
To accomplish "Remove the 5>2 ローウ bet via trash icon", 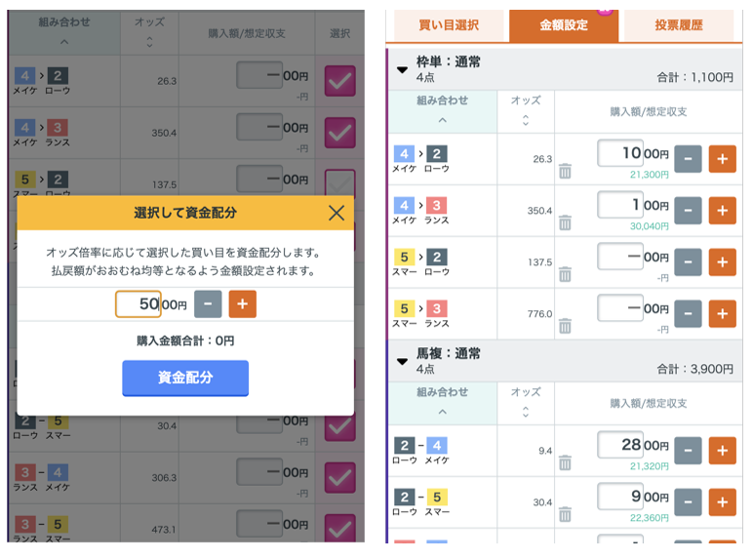I will [565, 274].
